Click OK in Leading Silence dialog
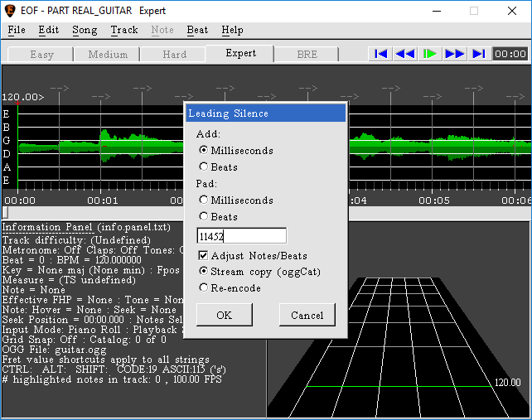The image size is (532, 420). [224, 315]
